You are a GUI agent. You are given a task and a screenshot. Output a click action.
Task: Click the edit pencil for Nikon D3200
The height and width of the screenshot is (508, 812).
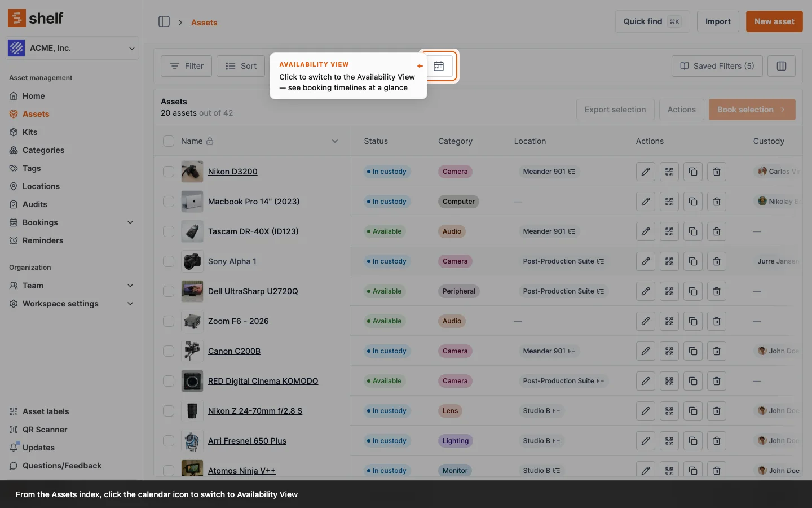[x=646, y=172]
